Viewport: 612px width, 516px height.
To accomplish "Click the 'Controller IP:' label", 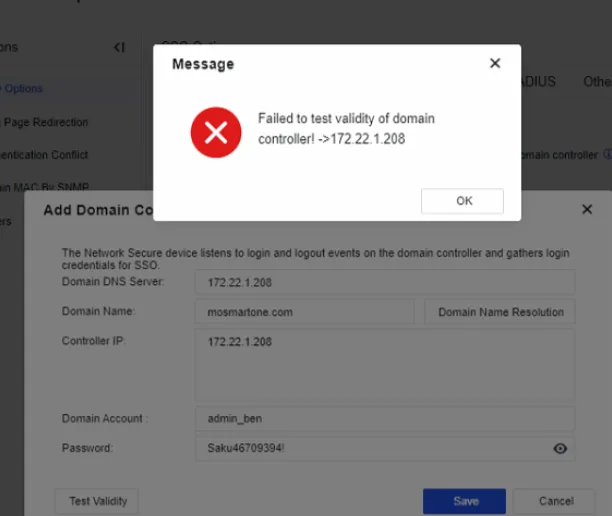I will 94,341.
